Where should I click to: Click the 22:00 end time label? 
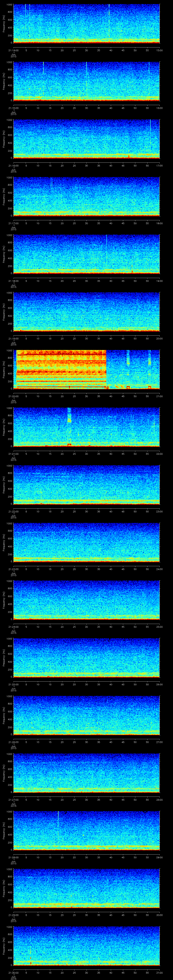(x=159, y=454)
